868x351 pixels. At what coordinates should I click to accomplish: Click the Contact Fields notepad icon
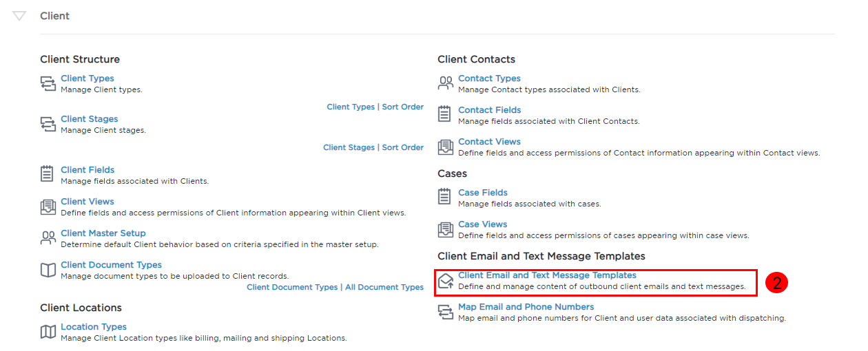click(x=445, y=115)
